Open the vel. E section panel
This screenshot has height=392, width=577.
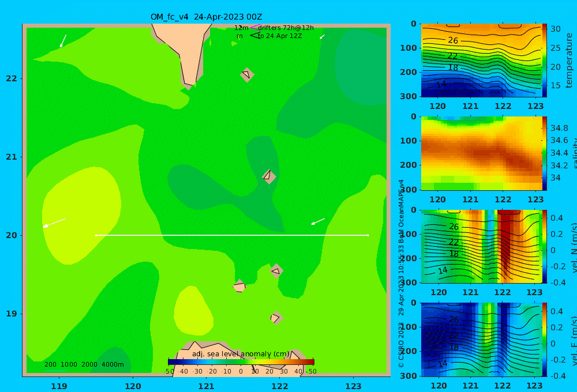(481, 340)
